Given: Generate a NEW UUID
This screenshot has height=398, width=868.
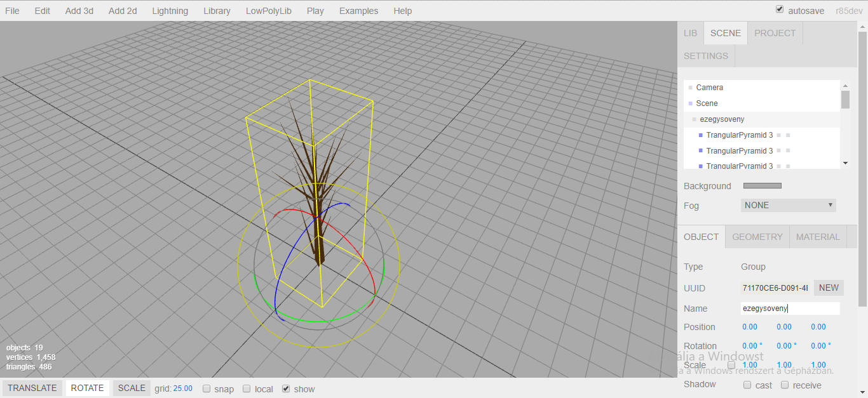Looking at the screenshot, I should pos(829,288).
